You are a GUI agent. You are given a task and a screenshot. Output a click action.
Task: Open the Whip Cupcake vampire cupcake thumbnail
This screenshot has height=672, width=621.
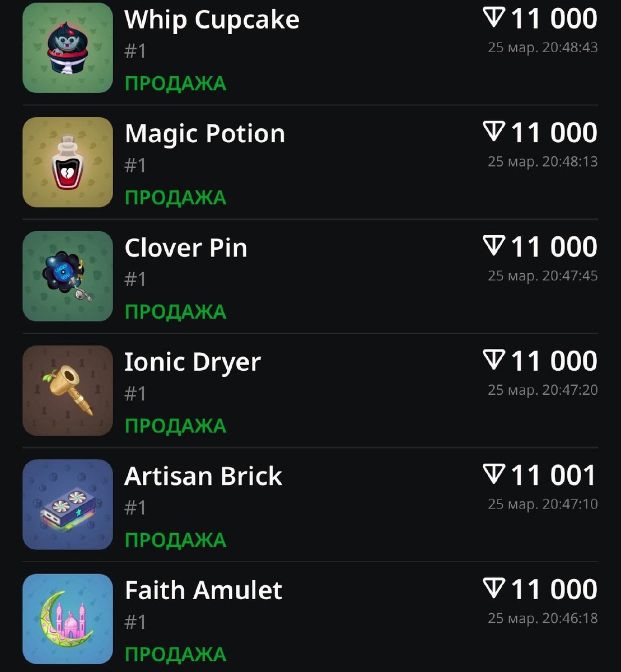point(68,48)
